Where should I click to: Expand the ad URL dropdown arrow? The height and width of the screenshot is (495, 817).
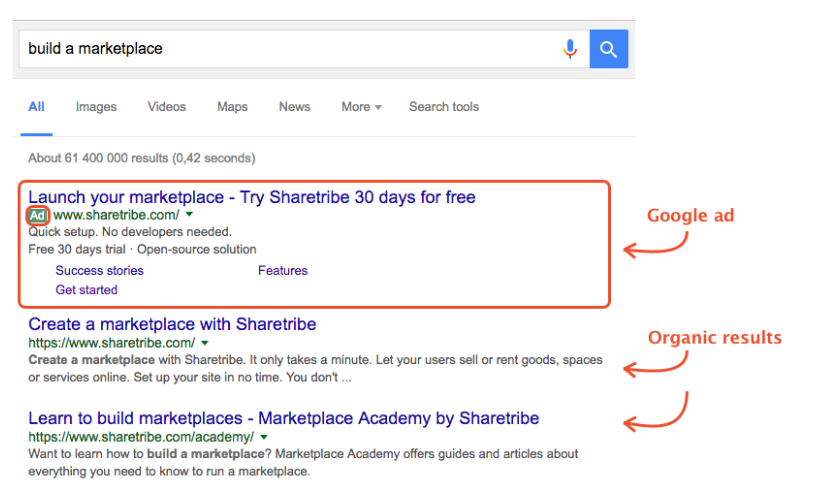click(x=189, y=215)
